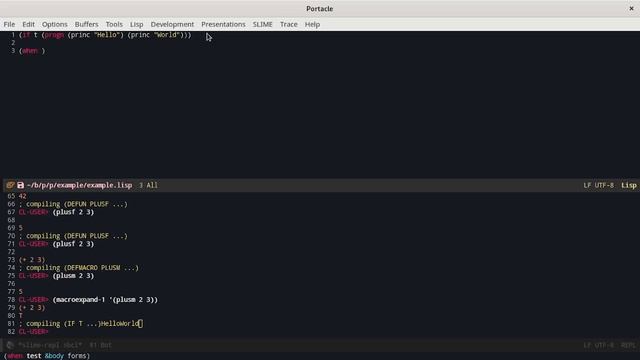Open the File menu
Image resolution: width=640 pixels, height=360 pixels.
[x=9, y=24]
